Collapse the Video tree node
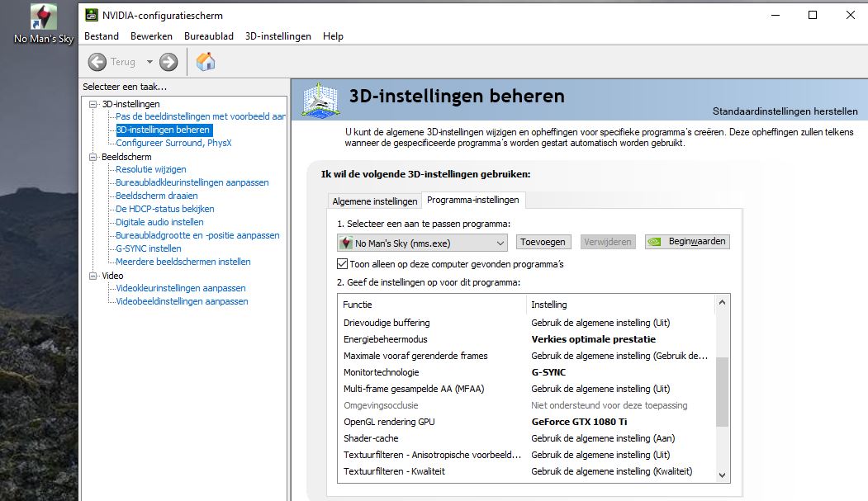Viewport: 868px width, 501px height. point(93,276)
